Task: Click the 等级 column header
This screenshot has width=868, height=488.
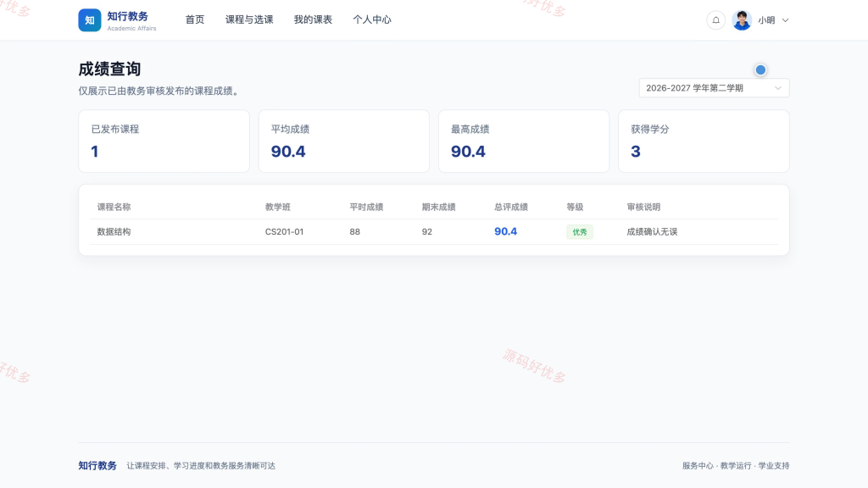Action: (575, 207)
